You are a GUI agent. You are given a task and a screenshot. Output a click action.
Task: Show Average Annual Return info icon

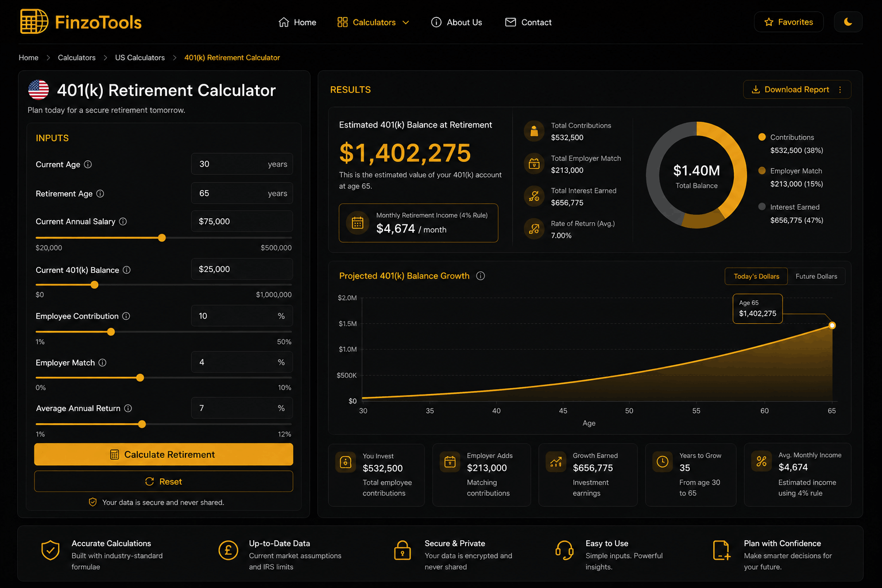click(x=128, y=408)
